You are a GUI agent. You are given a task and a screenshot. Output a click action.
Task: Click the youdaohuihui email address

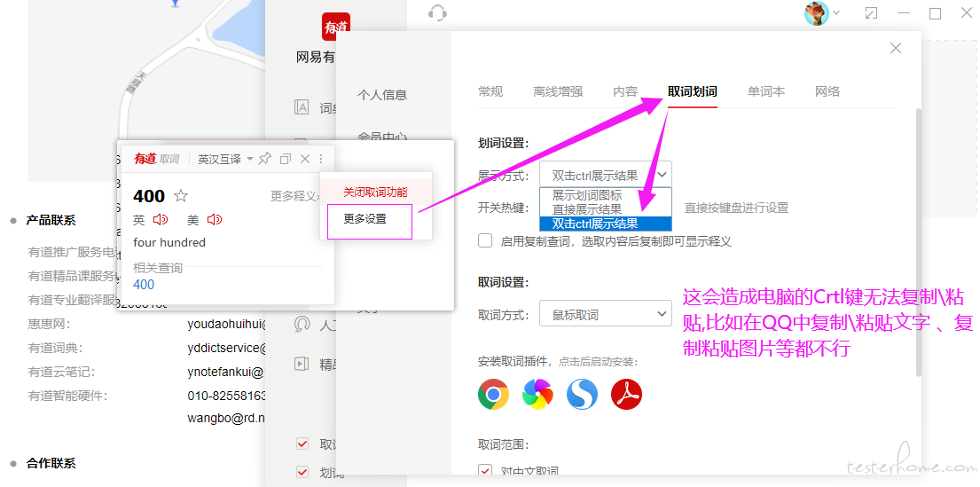tap(226, 325)
